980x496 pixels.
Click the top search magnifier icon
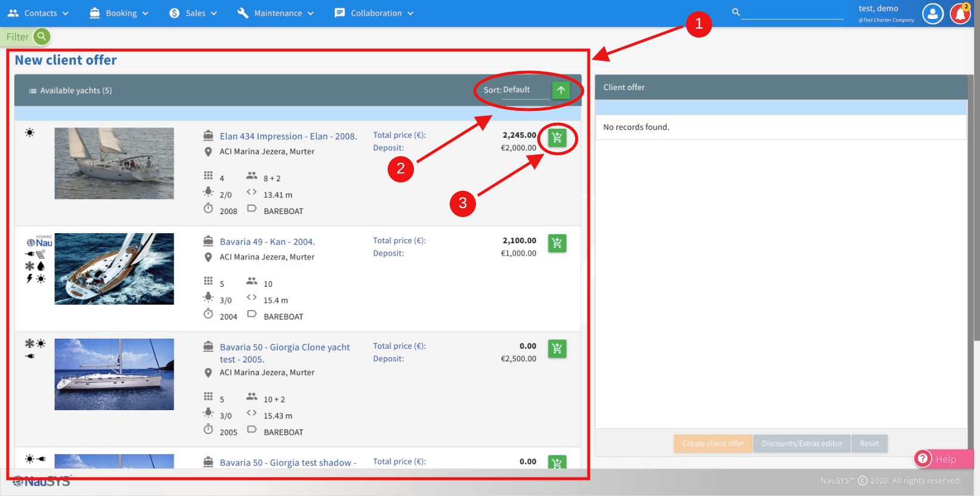735,12
